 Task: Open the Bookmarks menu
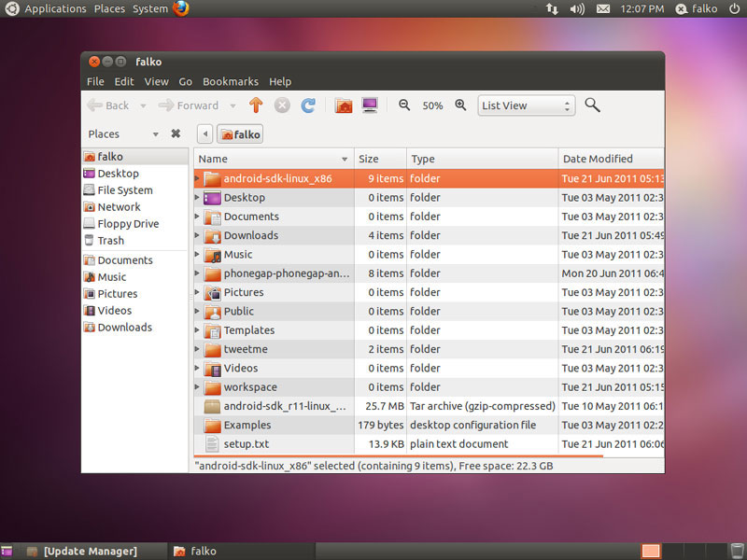[x=230, y=81]
